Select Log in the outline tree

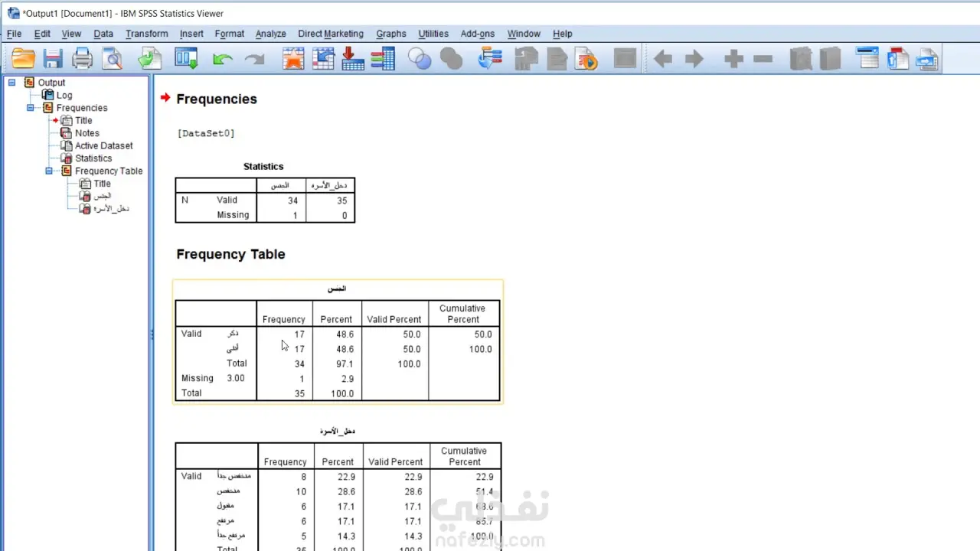tap(64, 96)
